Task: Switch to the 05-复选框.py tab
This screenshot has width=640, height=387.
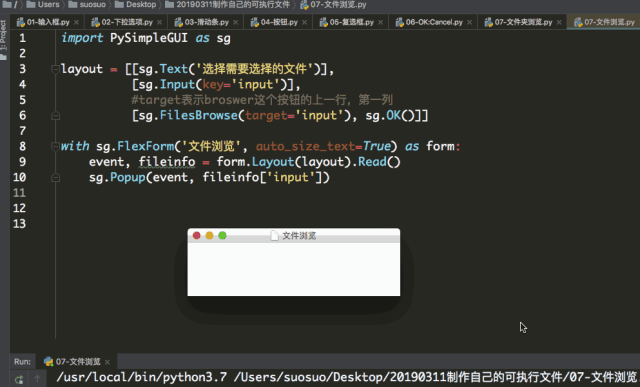Action: coord(351,22)
